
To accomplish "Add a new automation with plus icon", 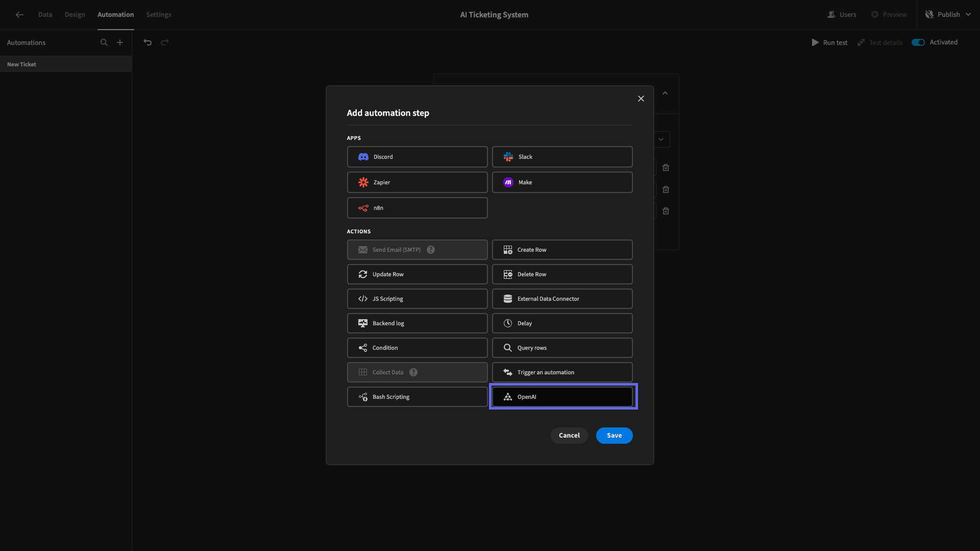I will [119, 42].
